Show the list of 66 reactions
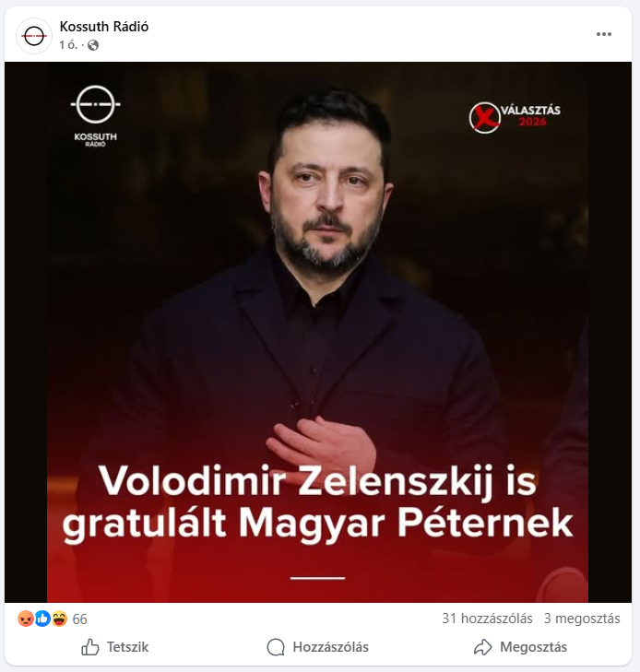Screen dimensions: 640x672 pos(79,619)
